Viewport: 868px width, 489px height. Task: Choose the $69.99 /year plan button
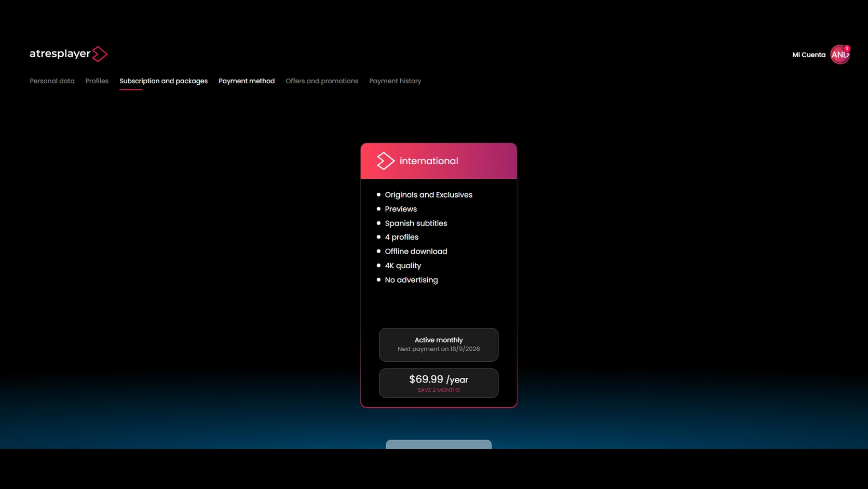click(439, 383)
